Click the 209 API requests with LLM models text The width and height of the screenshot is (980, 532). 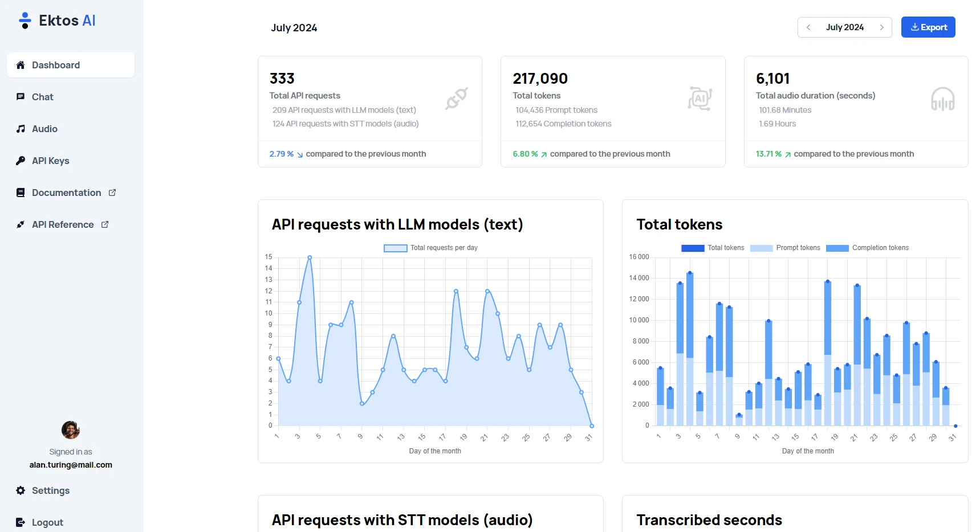point(344,110)
